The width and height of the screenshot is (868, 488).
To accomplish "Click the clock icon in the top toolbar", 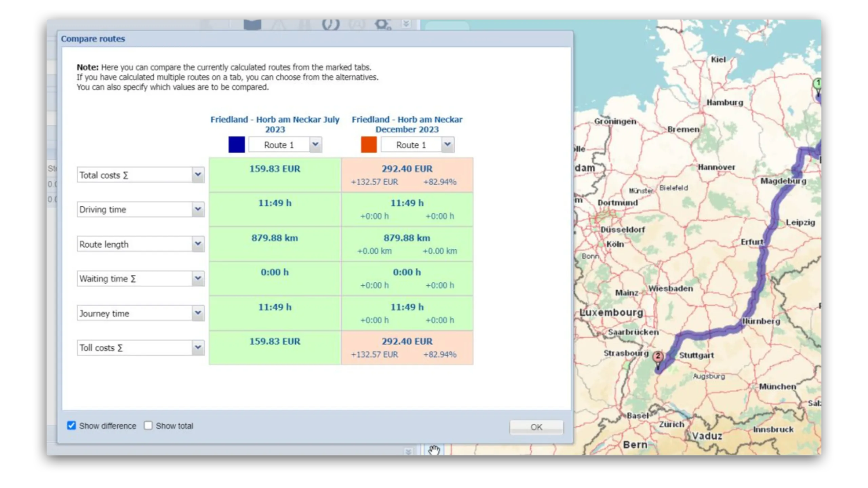I will pyautogui.click(x=331, y=25).
